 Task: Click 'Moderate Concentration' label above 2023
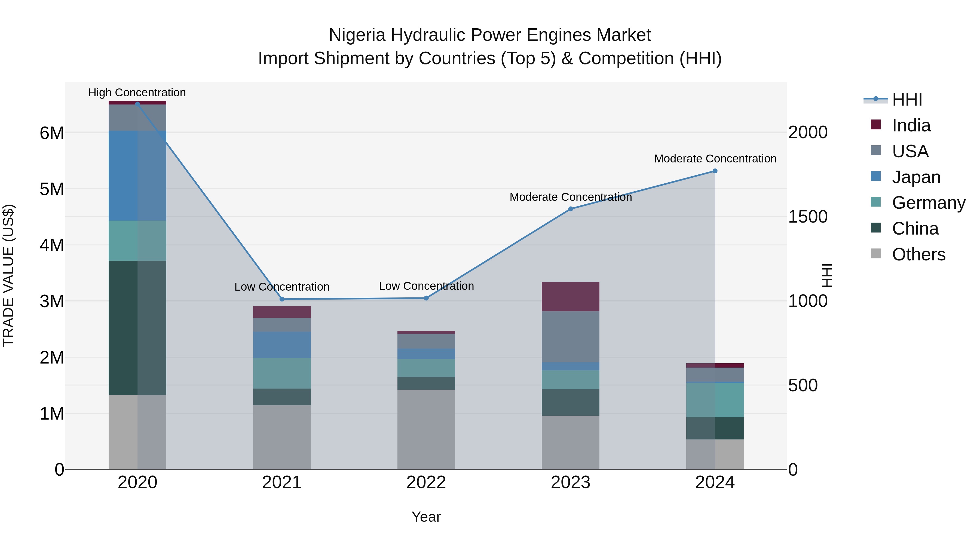(x=571, y=197)
